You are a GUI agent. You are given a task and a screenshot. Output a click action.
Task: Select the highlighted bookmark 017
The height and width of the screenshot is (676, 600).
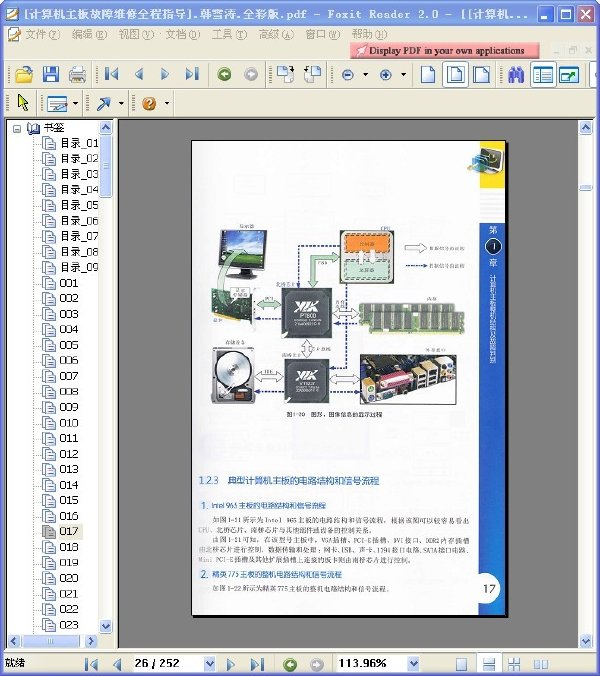pos(69,531)
